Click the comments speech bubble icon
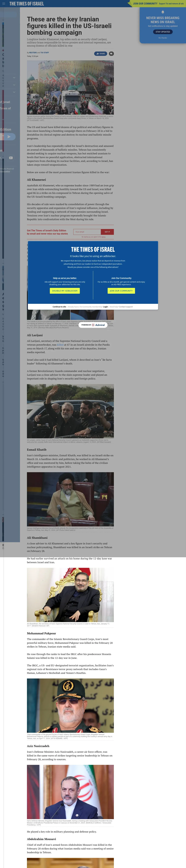 111,54
